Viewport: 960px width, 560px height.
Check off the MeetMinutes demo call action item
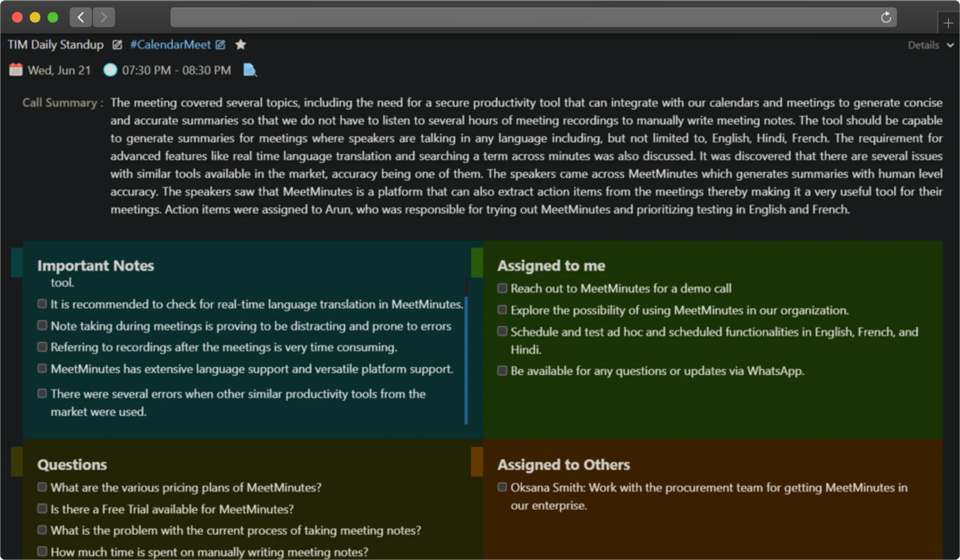tap(502, 288)
